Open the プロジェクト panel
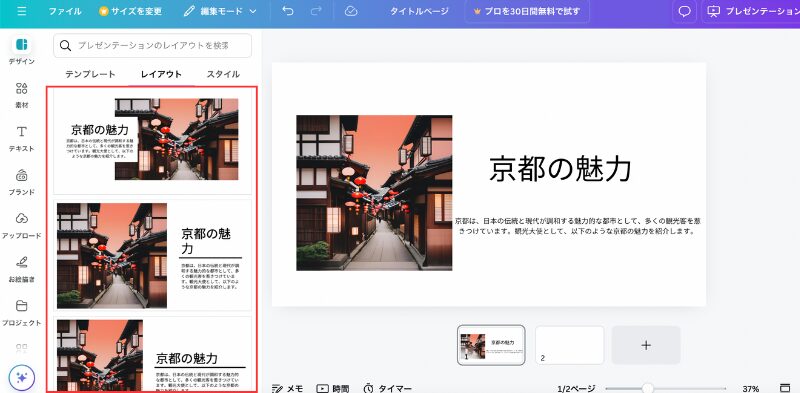Screen dimensions: 800x393 click(x=21, y=312)
